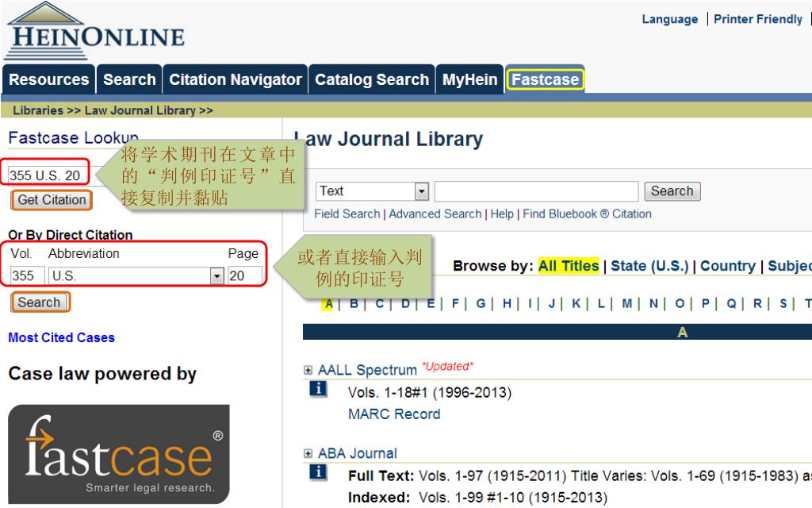This screenshot has height=508, width=812.
Task: Open the AALL Spectrum title link
Action: point(367,370)
